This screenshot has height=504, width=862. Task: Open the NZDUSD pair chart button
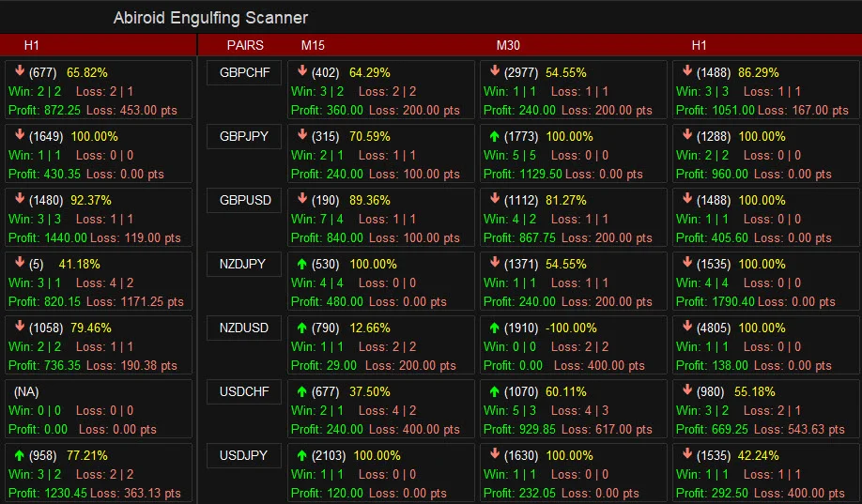(243, 328)
